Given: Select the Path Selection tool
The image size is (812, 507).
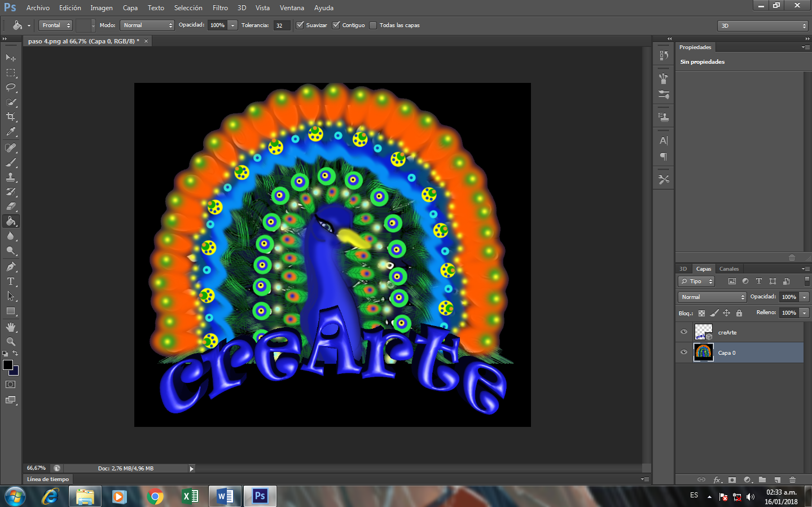Looking at the screenshot, I should pos(11,296).
